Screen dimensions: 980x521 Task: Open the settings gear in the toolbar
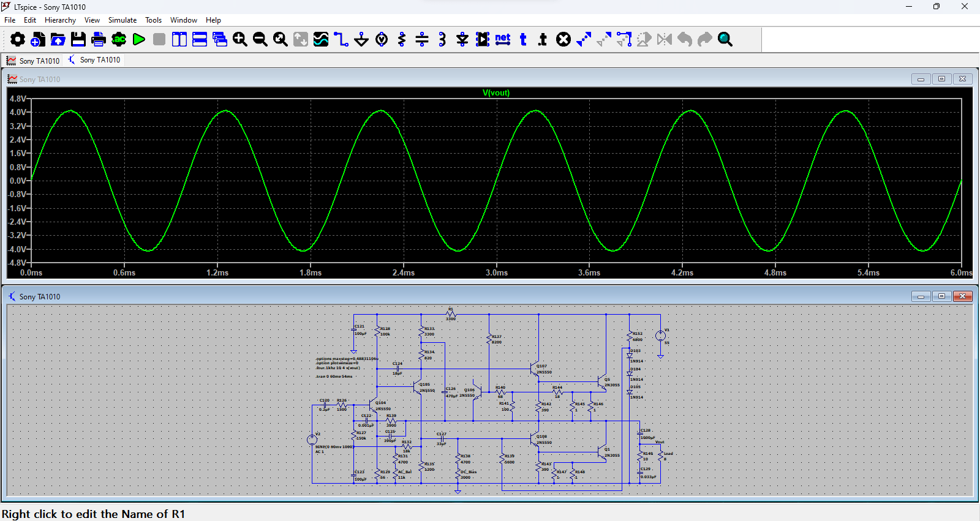point(18,40)
